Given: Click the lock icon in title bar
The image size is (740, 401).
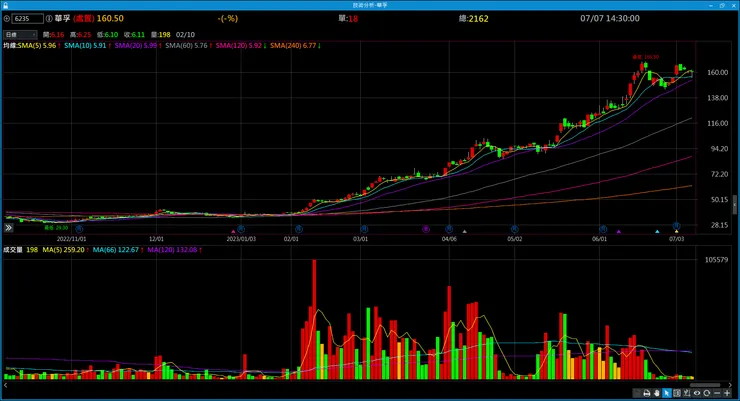Looking at the screenshot, I should (5, 5).
